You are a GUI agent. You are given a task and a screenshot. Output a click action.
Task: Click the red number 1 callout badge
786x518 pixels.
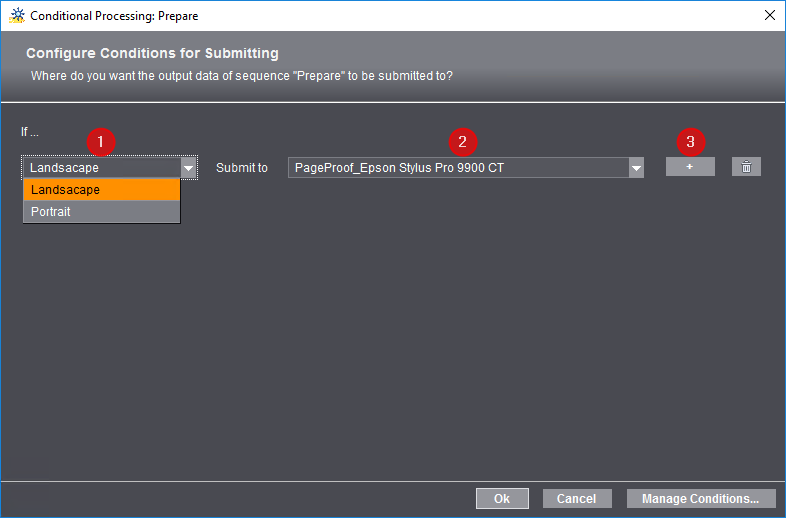tap(101, 142)
